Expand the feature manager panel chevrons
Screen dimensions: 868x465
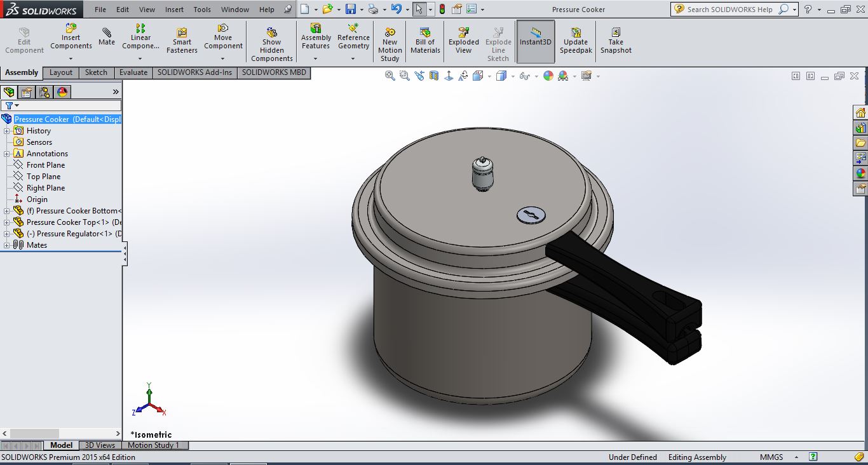tap(116, 91)
